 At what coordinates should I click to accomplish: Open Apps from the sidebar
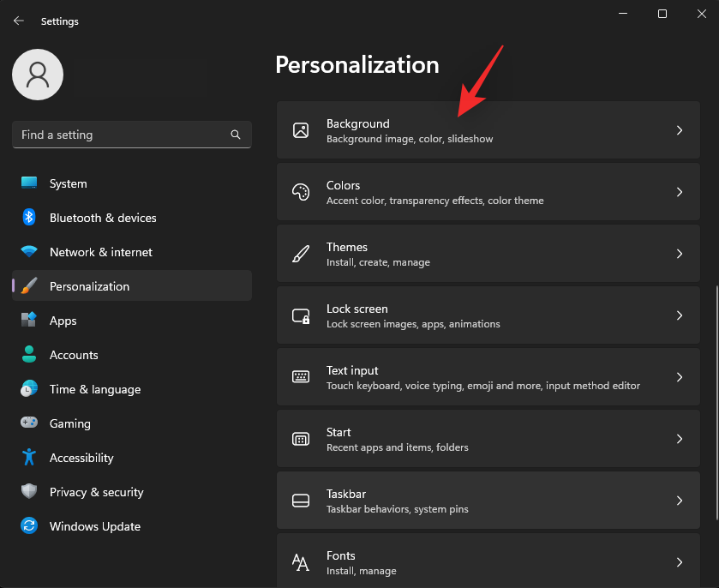pyautogui.click(x=63, y=321)
